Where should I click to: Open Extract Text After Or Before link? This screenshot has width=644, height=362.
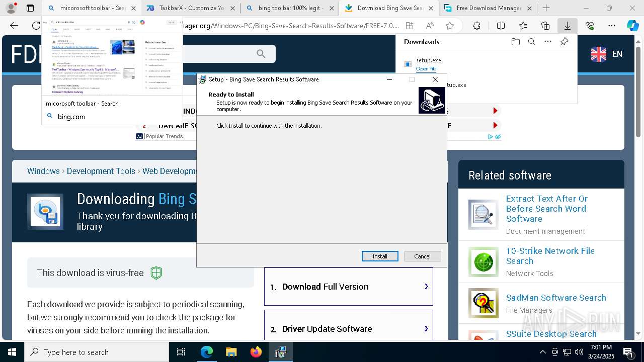(x=547, y=209)
